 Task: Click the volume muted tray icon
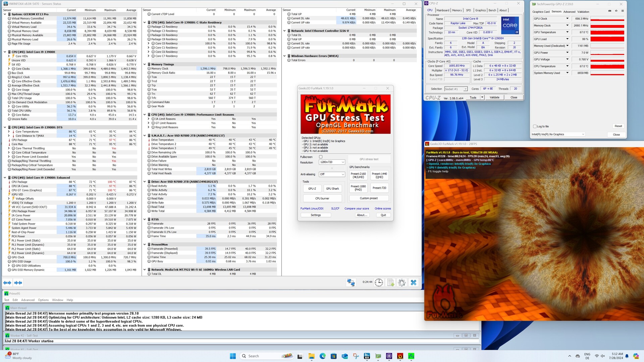[603, 356]
